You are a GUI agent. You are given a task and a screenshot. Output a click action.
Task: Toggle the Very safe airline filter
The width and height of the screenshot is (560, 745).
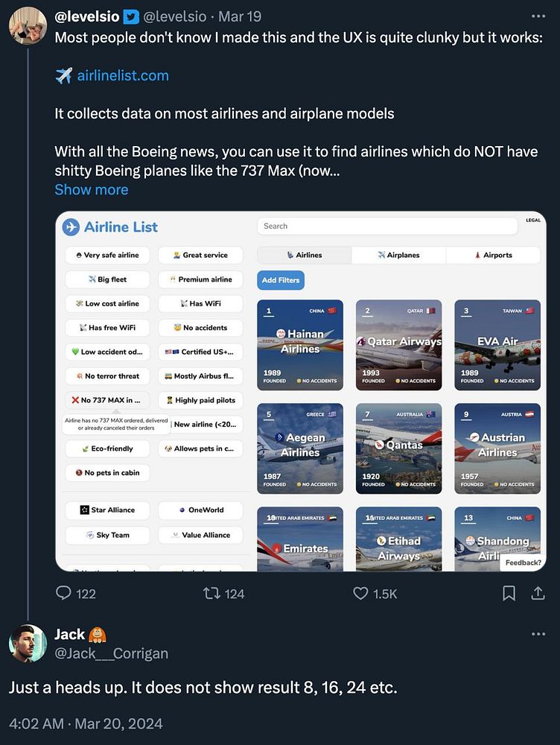107,255
